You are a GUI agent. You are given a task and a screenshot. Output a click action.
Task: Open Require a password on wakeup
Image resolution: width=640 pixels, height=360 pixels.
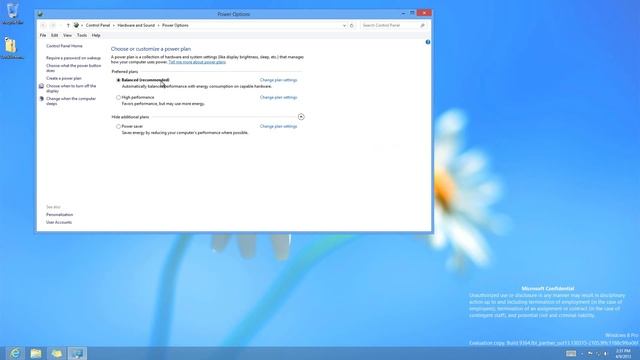coord(73,58)
